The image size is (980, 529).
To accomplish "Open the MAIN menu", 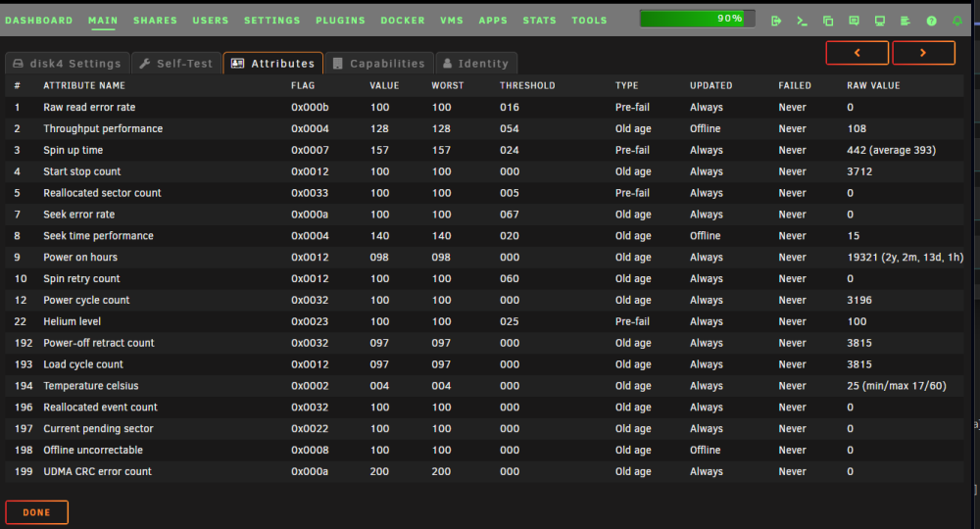I will [x=103, y=20].
